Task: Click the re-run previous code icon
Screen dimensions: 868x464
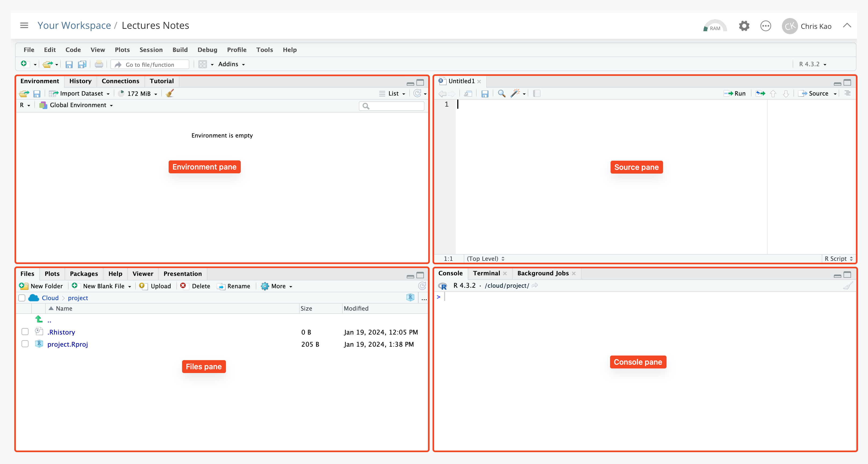Action: [760, 93]
